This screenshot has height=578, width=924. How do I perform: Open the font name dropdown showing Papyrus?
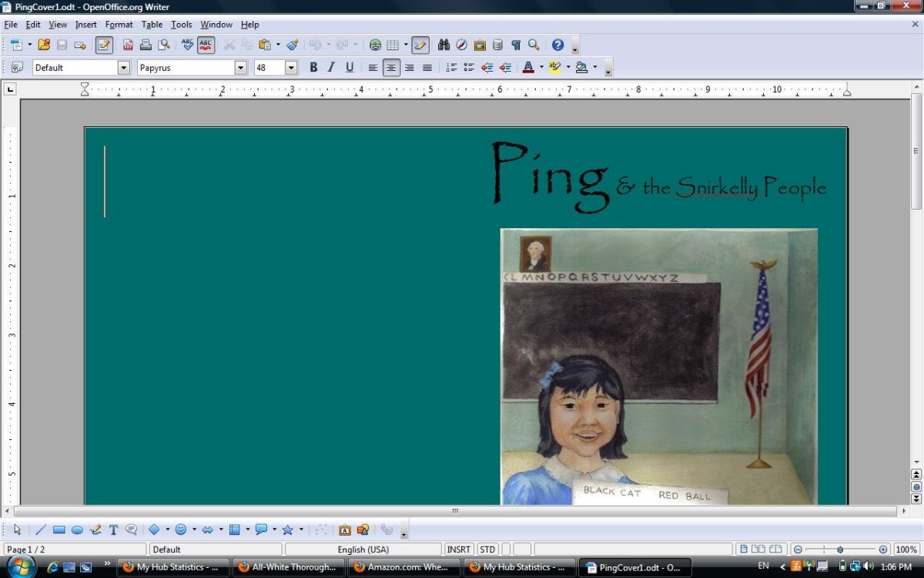(x=241, y=67)
